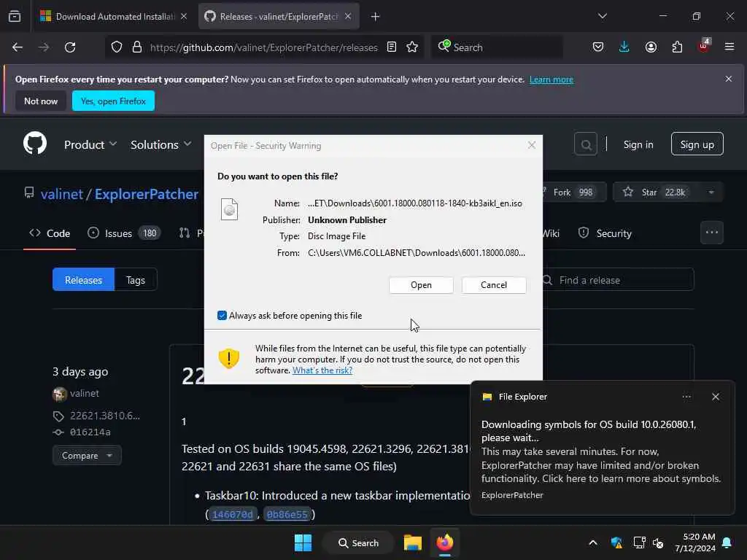Expand the Compare dropdown
Viewport: 747px width, 560px height.
87,456
